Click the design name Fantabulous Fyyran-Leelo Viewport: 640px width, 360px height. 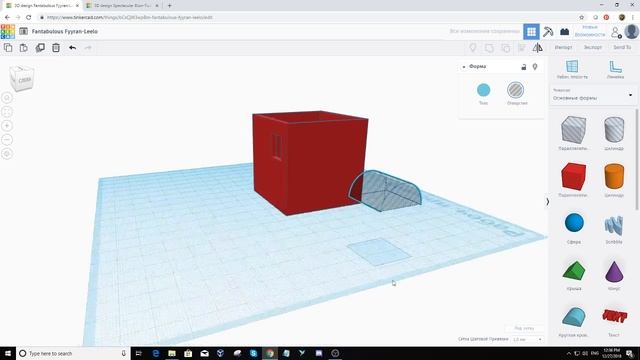pos(64,31)
